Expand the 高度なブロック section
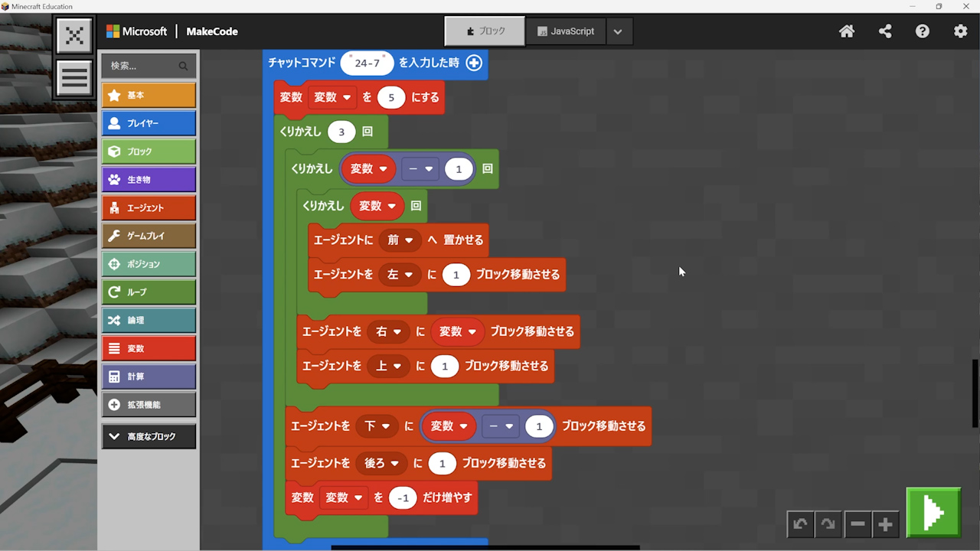 tap(149, 436)
